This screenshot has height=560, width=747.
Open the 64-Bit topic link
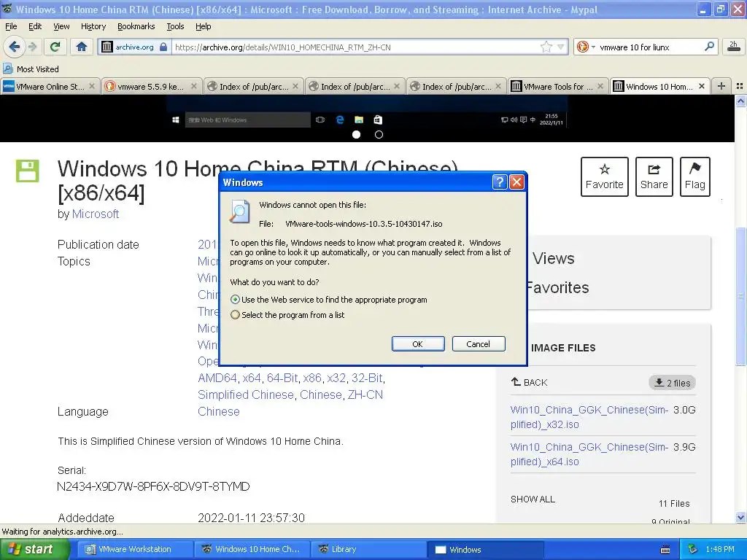click(282, 378)
